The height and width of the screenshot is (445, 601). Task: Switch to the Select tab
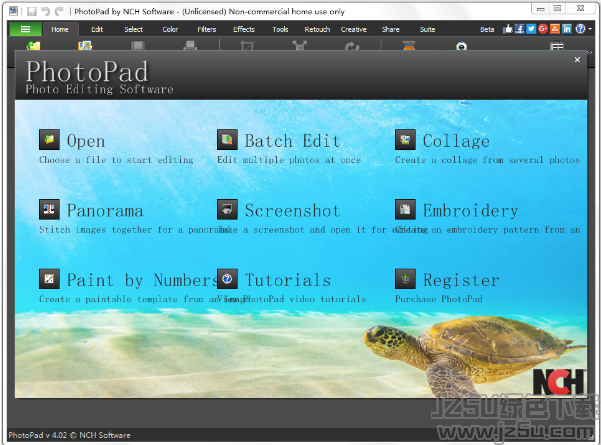click(x=133, y=30)
